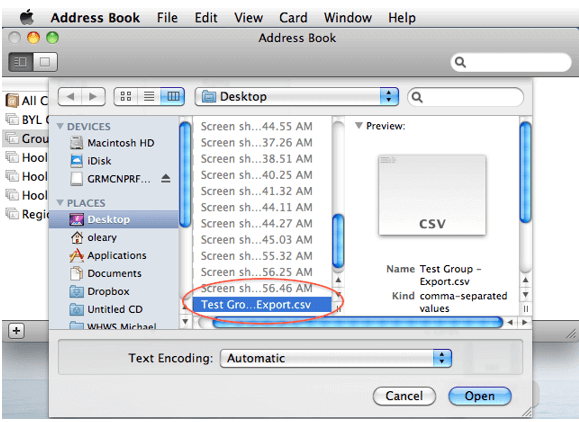This screenshot has width=579, height=422.
Task: Open the Desktop location dropdown
Action: coord(297,97)
